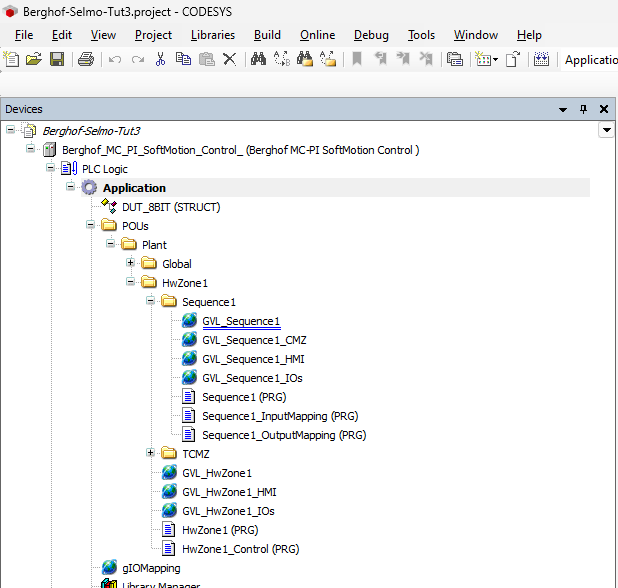Collapse the Application node
This screenshot has height=588, width=618.
coord(71,186)
